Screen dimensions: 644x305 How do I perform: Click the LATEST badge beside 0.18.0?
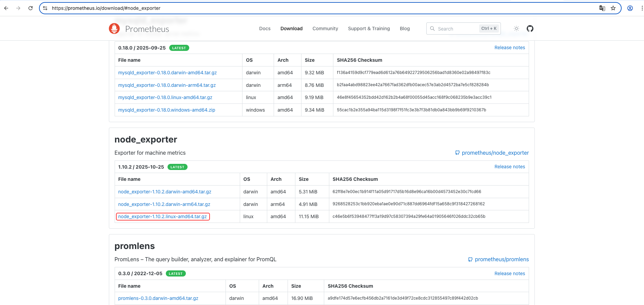click(x=179, y=48)
